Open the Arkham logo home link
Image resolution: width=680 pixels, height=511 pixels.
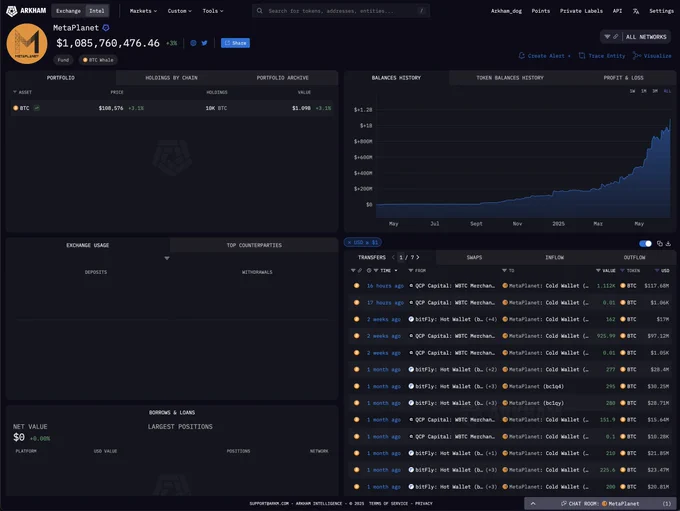coord(26,11)
